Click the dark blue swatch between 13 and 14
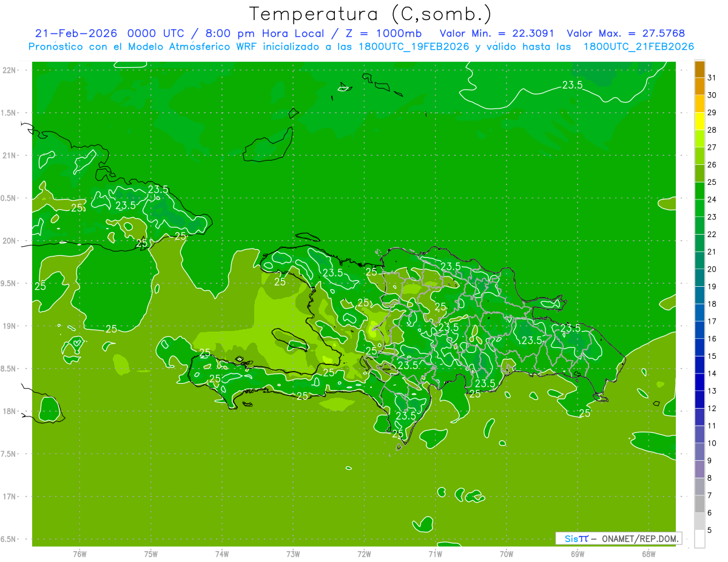 pyautogui.click(x=699, y=382)
